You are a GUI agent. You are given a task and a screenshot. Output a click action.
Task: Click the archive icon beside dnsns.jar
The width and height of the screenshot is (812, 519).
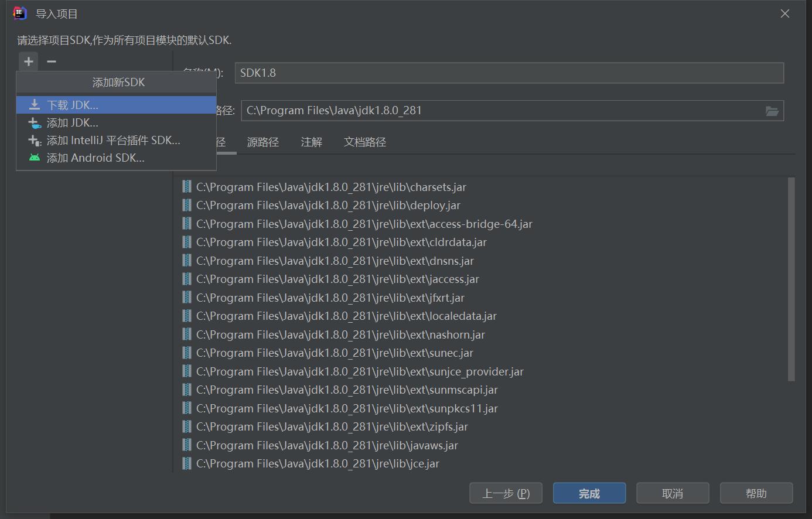[187, 261]
